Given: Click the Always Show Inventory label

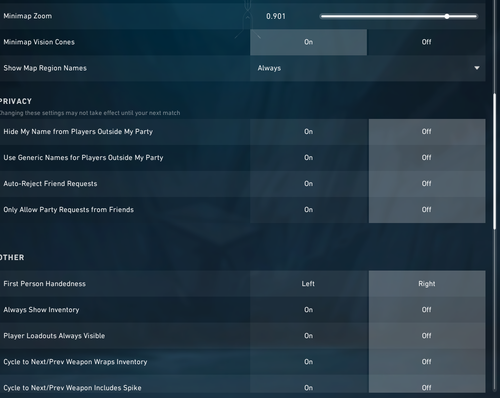Looking at the screenshot, I should click(41, 310).
